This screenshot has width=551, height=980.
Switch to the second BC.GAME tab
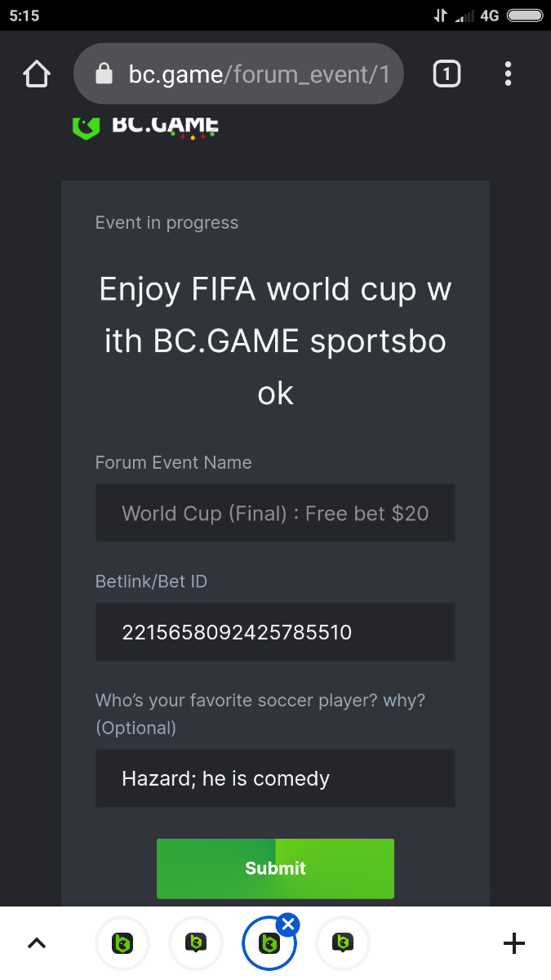point(196,944)
